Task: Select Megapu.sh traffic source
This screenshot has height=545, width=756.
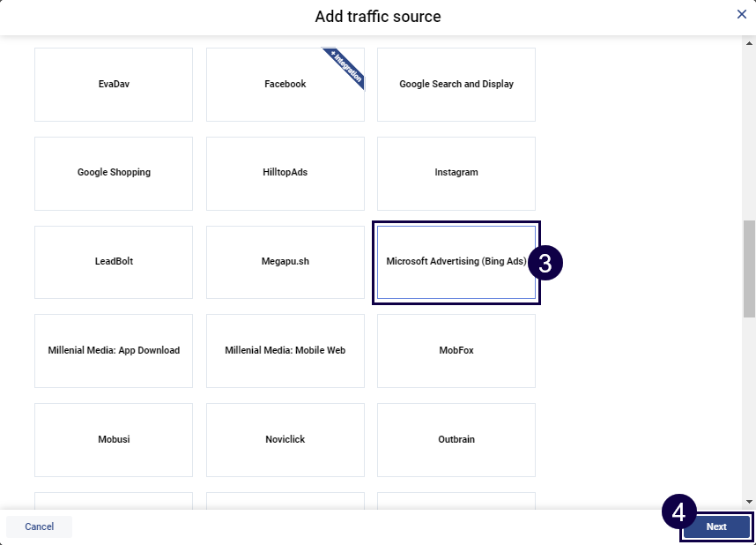Action: (285, 262)
